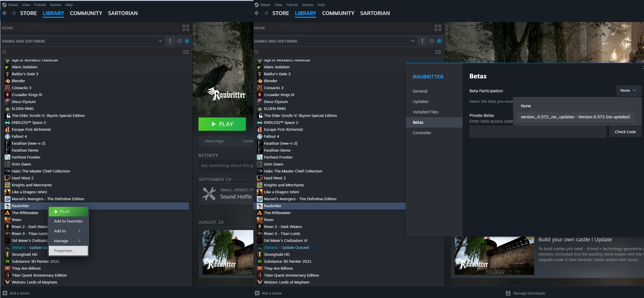Toggle ready-to-play filter icon in left panel
The image size is (644, 298).
(187, 41)
